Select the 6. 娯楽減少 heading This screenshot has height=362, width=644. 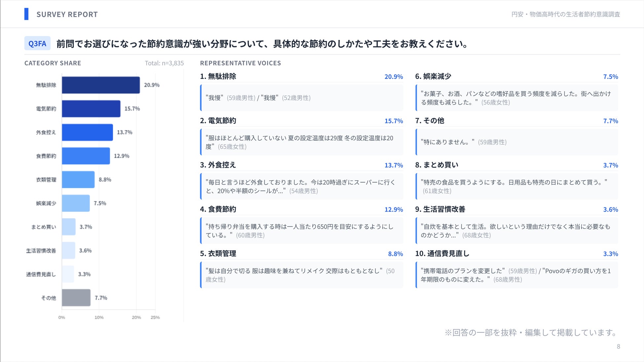click(x=433, y=76)
